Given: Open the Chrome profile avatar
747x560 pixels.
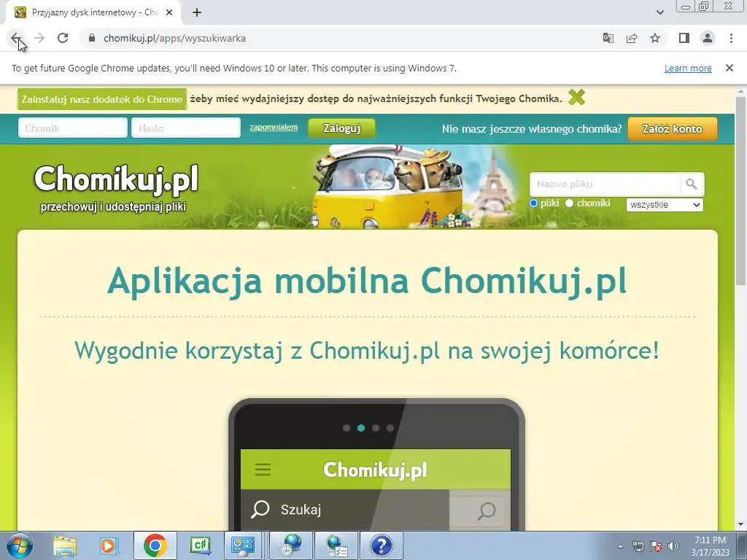Looking at the screenshot, I should pos(708,38).
